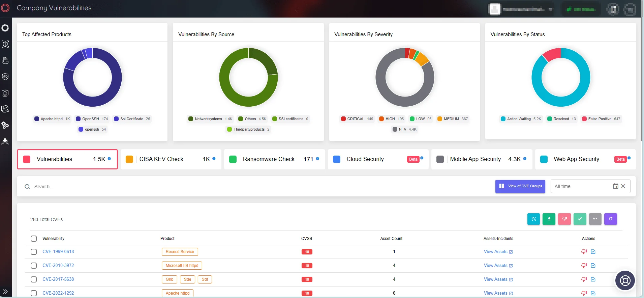Open the CVE-2010-3972 link
Screen dimensions: 644x298
[x=58, y=266]
